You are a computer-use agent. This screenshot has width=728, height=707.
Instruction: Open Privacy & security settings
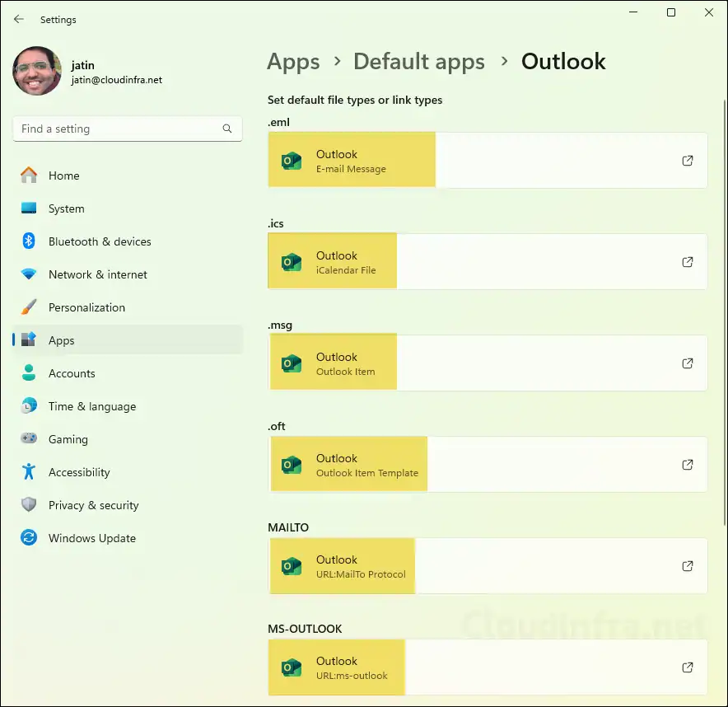point(128,505)
